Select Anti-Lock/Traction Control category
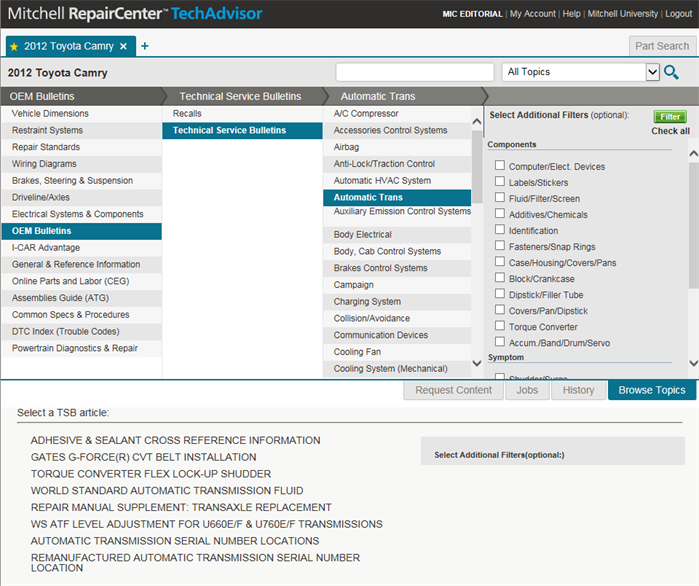 click(397, 164)
